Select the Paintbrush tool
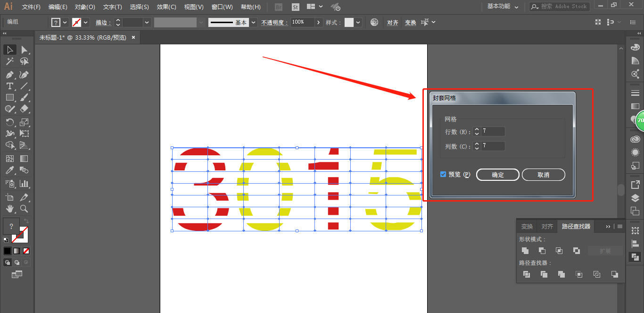Image resolution: width=644 pixels, height=313 pixels. (x=25, y=97)
